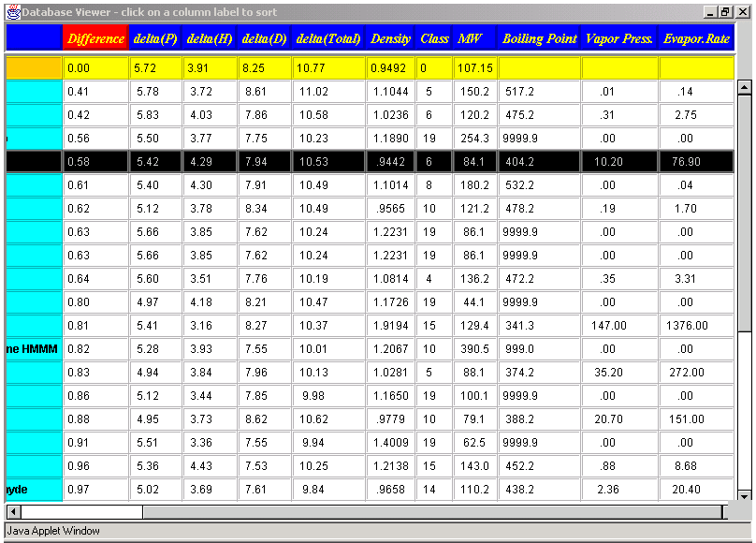Click the orange name cell in the yellow row
Image resolution: width=756 pixels, height=543 pixels.
pos(34,67)
